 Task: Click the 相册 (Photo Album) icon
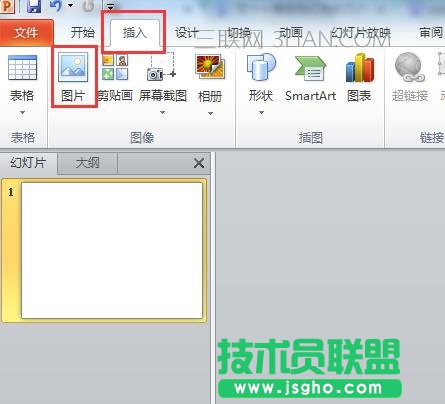point(210,68)
